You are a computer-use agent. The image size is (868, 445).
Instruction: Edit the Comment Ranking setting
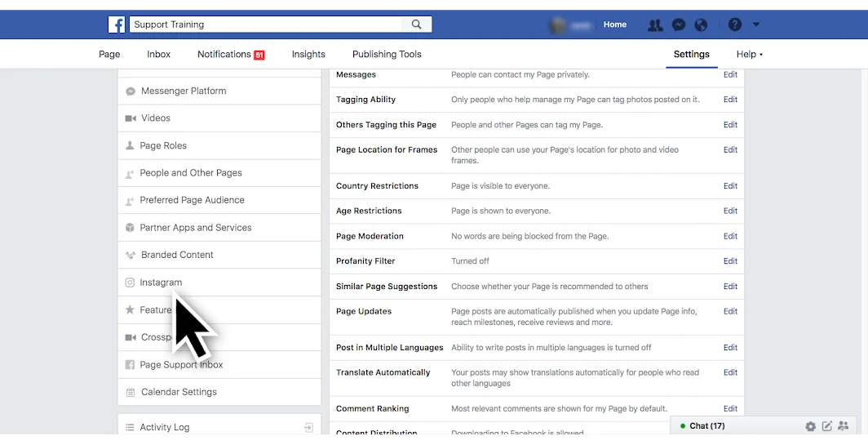pyautogui.click(x=730, y=408)
